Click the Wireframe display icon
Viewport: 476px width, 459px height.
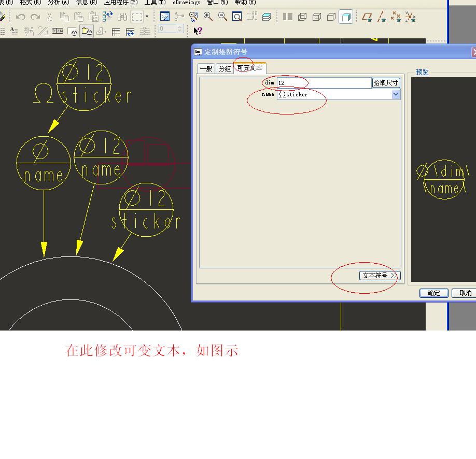(302, 17)
